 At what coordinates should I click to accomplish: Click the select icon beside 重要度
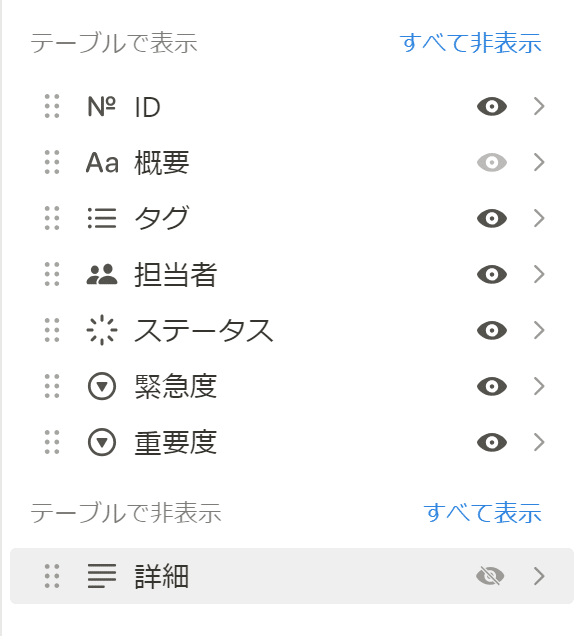pos(102,442)
